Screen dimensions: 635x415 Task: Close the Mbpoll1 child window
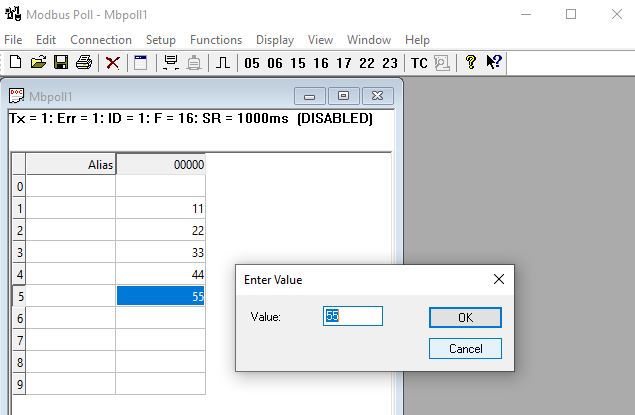377,96
